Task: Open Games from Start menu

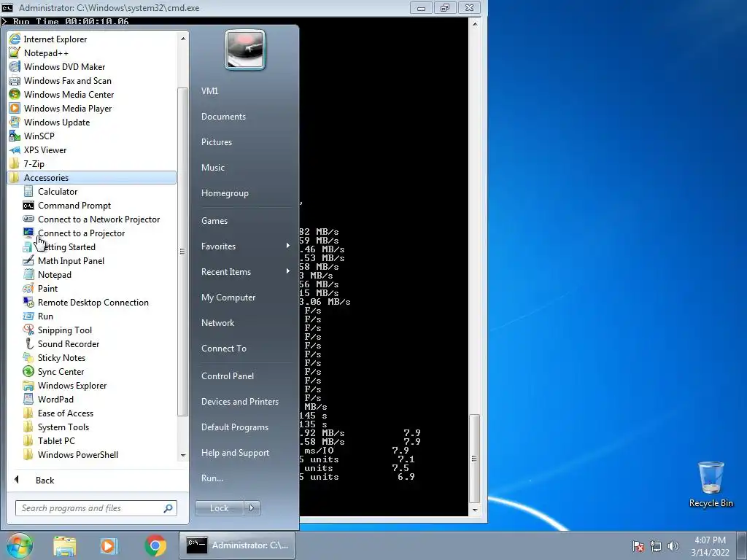Action: [214, 220]
